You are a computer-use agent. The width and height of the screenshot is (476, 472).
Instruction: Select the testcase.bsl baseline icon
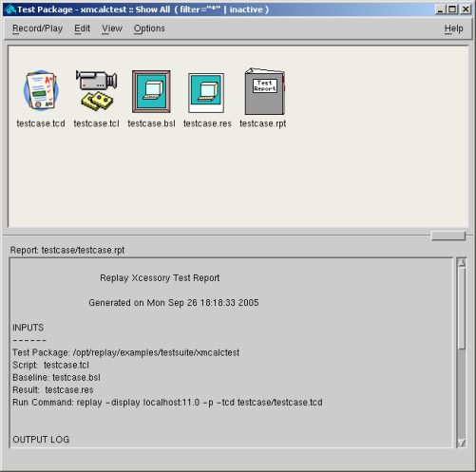tap(151, 91)
